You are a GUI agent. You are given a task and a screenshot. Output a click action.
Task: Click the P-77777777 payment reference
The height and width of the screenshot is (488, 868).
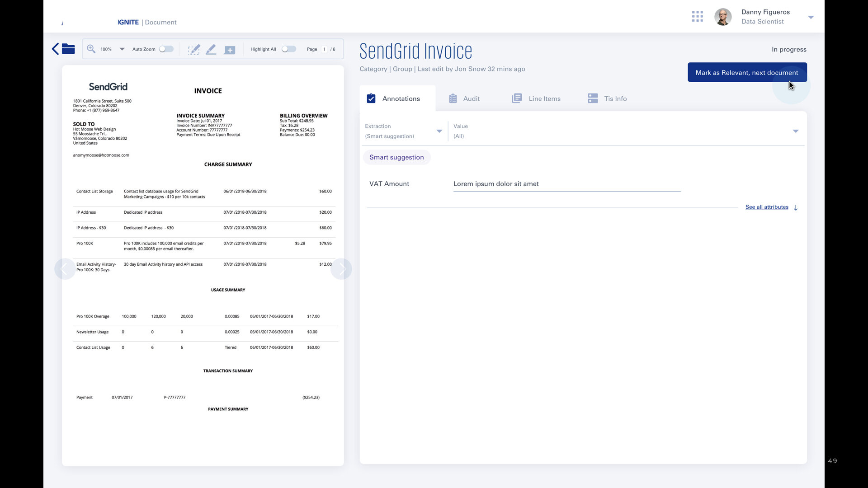tap(175, 397)
